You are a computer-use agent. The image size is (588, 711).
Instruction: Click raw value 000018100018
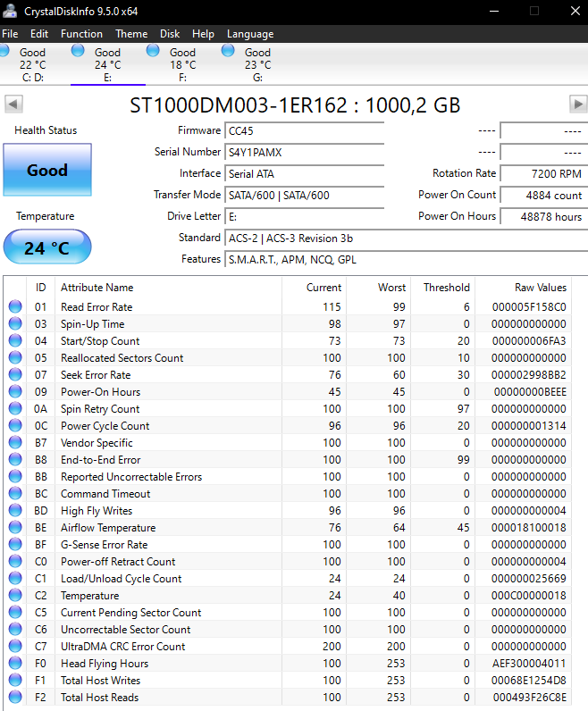[528, 527]
